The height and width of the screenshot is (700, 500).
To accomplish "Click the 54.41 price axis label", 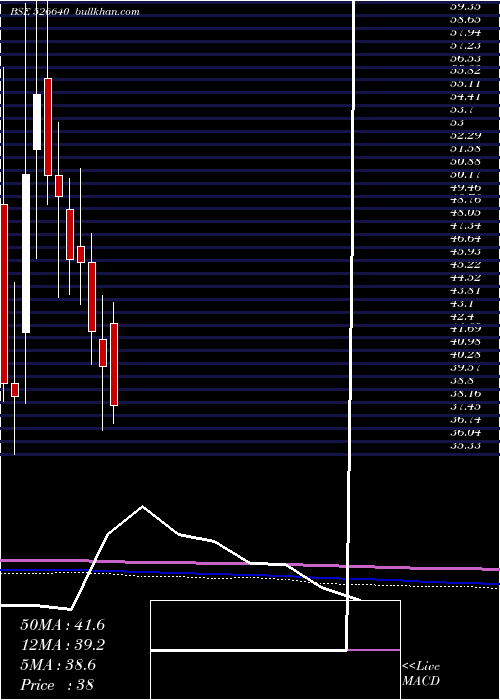I will tap(465, 96).
